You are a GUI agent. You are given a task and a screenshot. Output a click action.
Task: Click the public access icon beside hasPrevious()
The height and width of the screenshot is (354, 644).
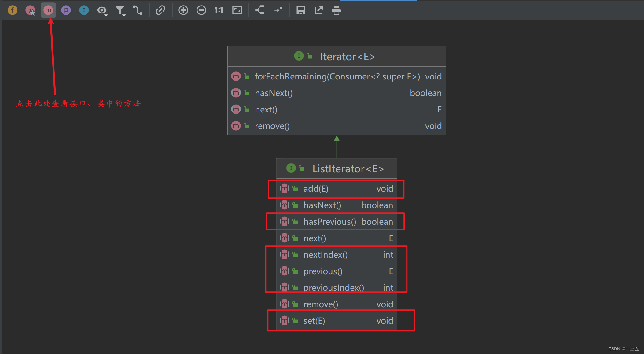tap(295, 221)
